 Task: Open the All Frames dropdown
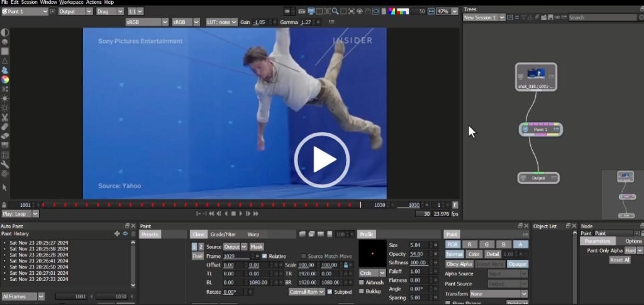tap(23, 296)
